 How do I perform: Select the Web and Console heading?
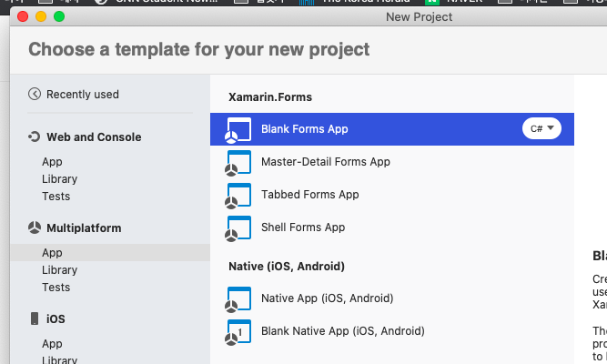(x=94, y=137)
